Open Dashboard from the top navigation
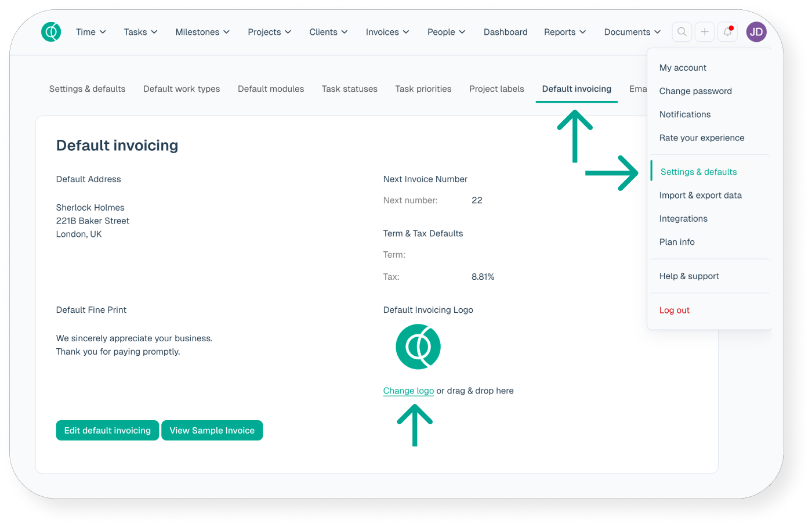 pyautogui.click(x=505, y=32)
